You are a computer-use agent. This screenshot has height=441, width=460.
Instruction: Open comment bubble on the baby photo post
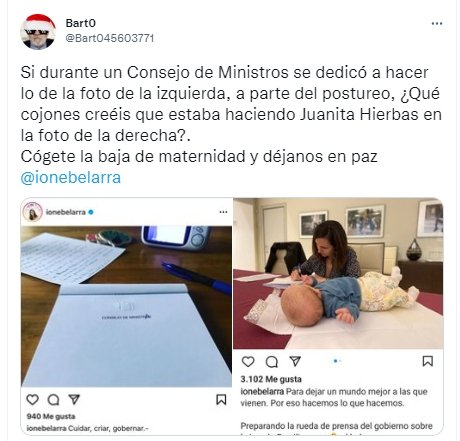click(272, 361)
